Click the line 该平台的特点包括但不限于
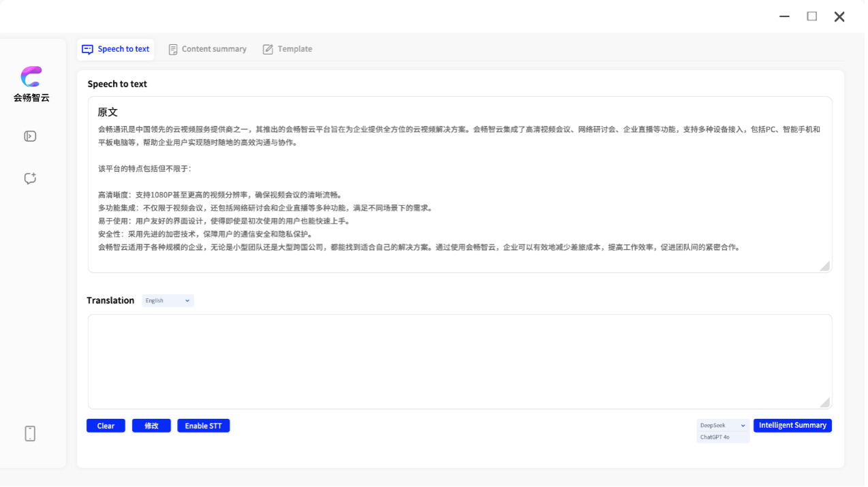The height and width of the screenshot is (487, 868). point(144,168)
